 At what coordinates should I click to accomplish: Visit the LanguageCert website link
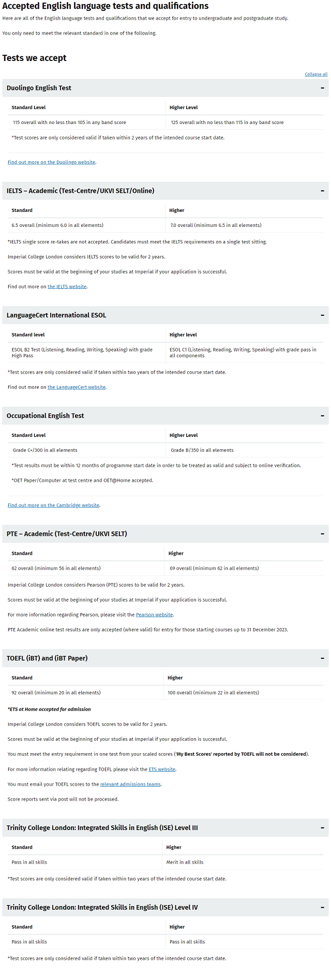point(77,387)
